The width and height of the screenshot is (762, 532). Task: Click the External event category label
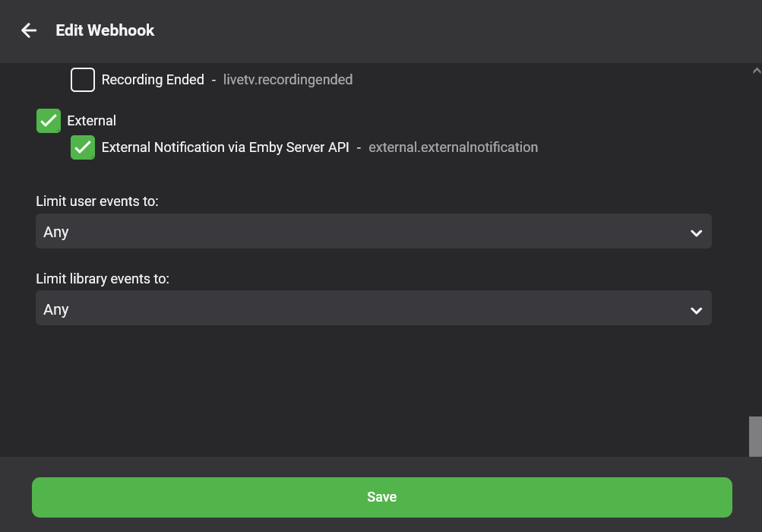click(91, 120)
